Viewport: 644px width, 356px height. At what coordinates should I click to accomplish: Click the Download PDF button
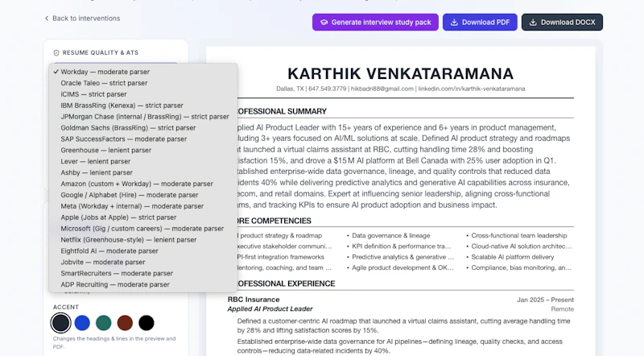pyautogui.click(x=480, y=23)
